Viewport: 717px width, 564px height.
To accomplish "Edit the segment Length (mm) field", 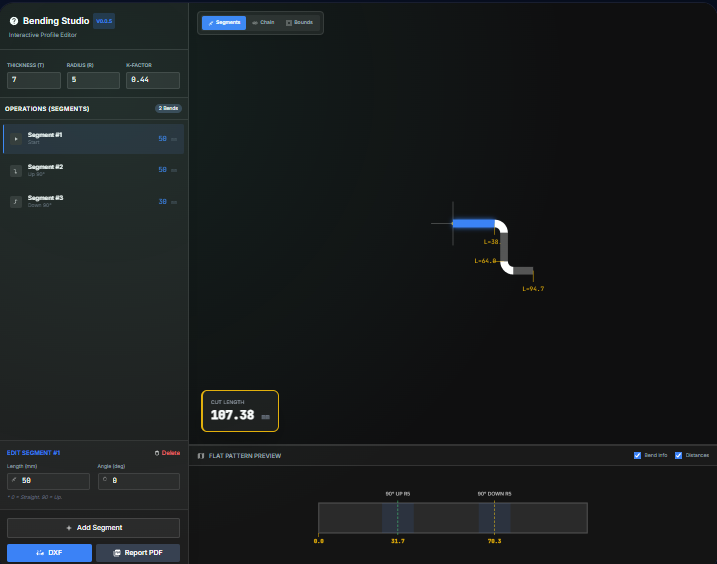I will point(48,481).
